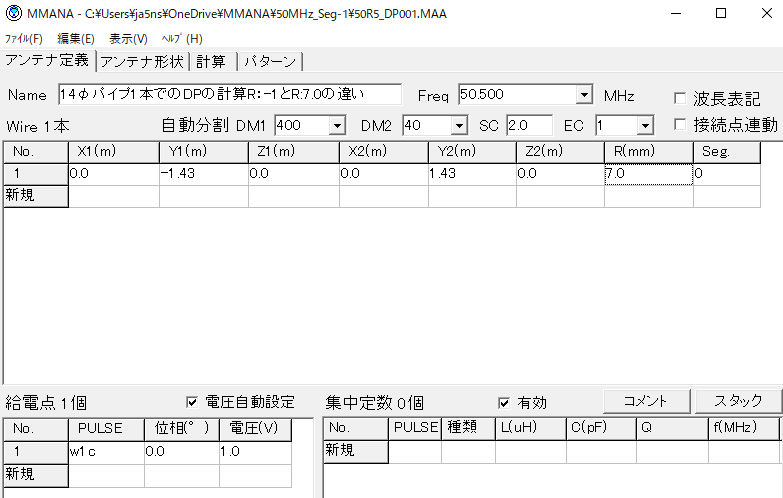Enable the 接続点連動 checkbox
The width and height of the screenshot is (783, 498).
(x=680, y=125)
